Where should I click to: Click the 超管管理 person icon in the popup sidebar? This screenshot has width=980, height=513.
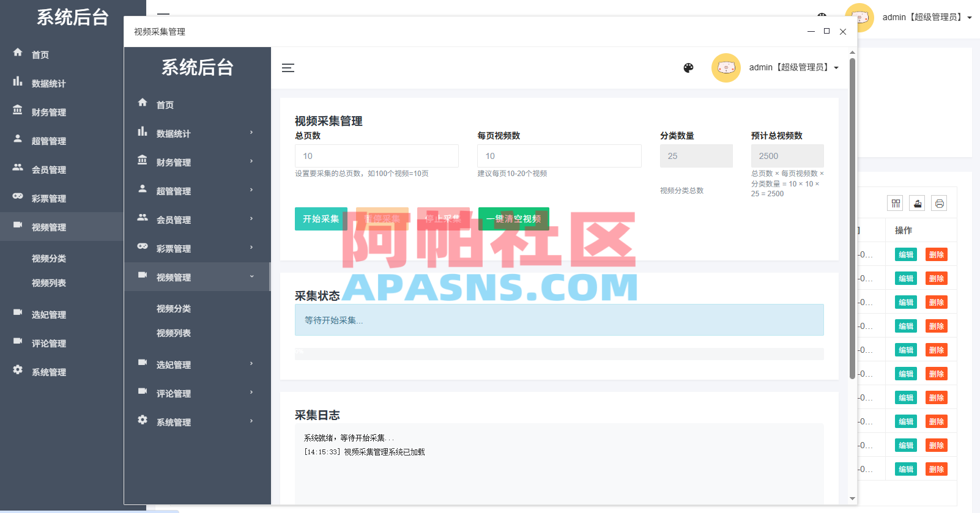(x=143, y=188)
